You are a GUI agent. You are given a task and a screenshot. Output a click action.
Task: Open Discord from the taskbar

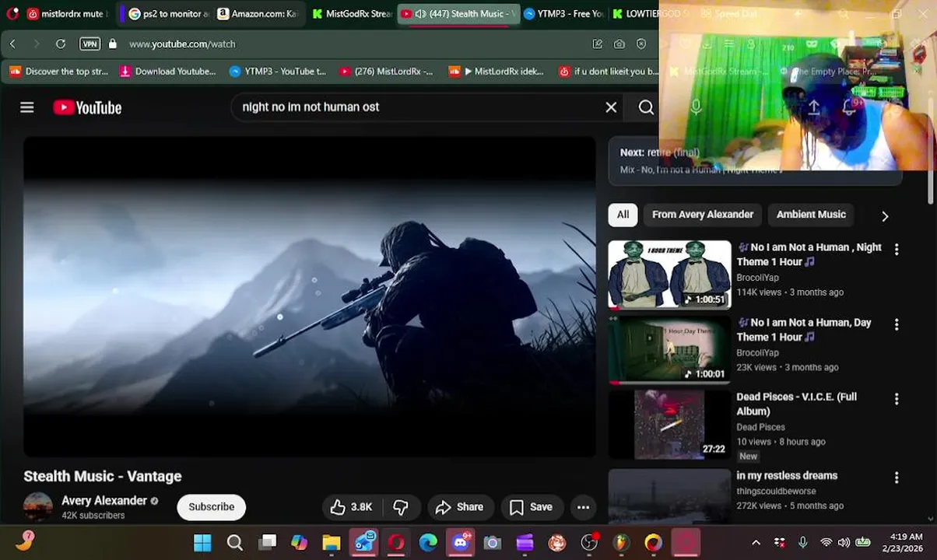460,543
